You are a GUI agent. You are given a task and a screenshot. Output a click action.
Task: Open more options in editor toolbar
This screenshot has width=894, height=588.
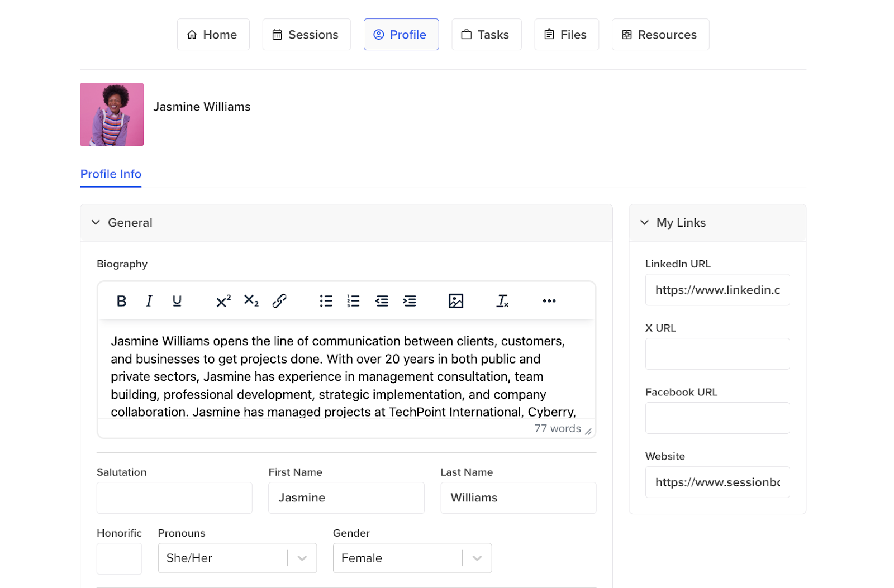coord(549,301)
